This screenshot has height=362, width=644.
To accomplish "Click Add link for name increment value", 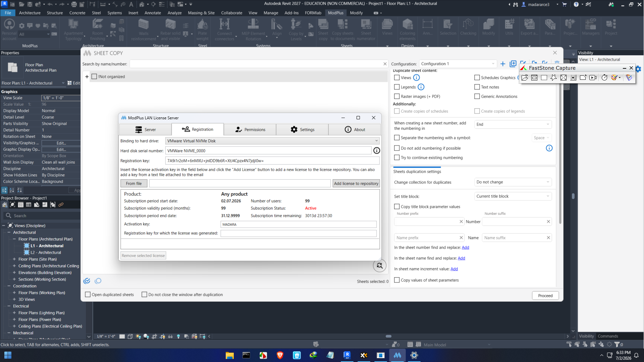I will pyautogui.click(x=454, y=269).
